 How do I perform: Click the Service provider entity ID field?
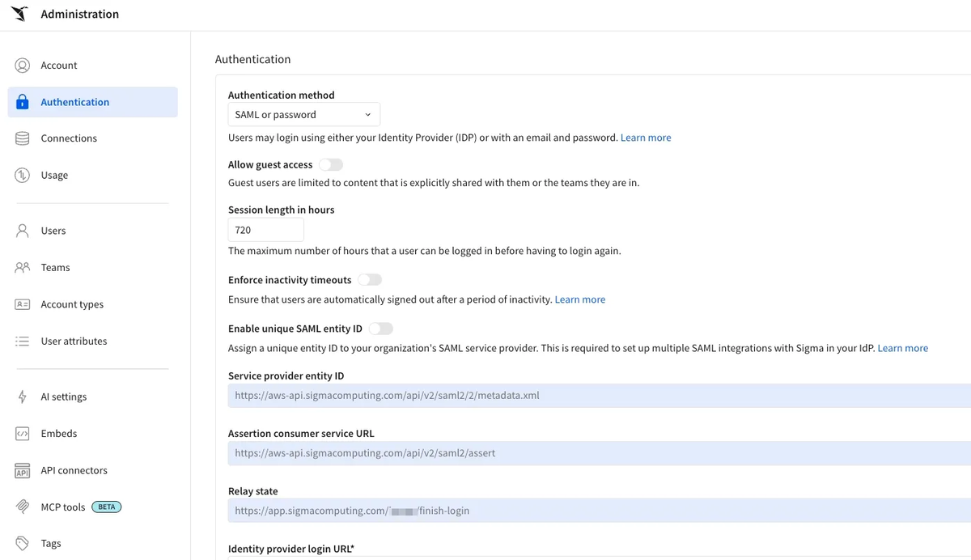click(x=600, y=396)
